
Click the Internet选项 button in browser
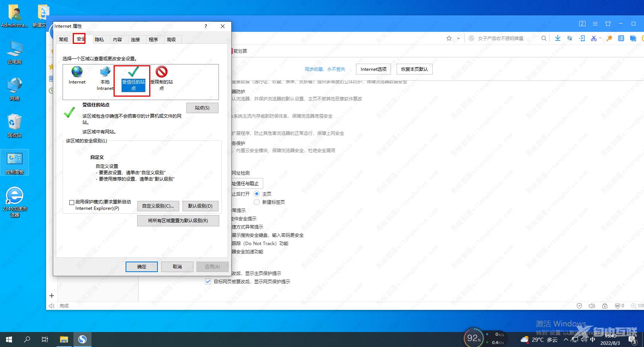click(x=373, y=69)
